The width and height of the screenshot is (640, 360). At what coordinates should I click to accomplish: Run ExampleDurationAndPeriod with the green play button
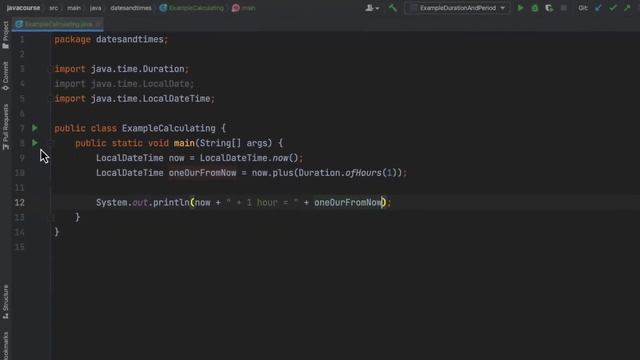(x=520, y=8)
